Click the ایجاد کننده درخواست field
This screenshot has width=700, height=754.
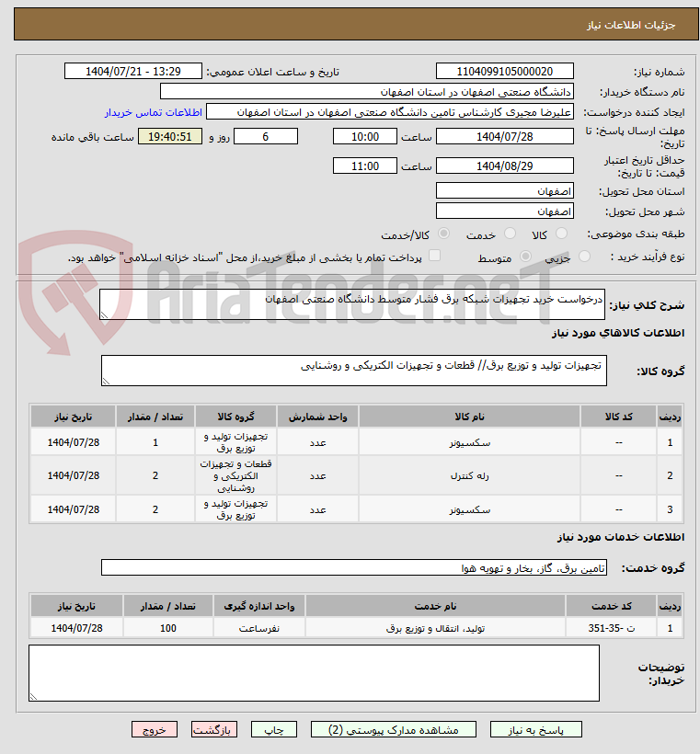click(x=390, y=111)
